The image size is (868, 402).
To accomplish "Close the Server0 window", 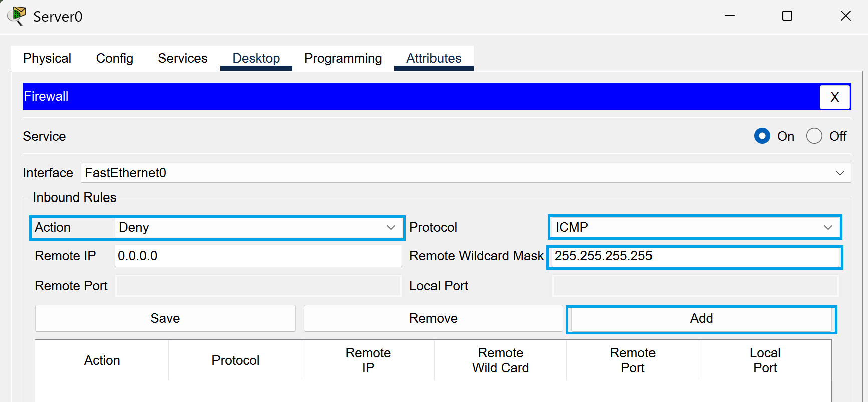I will pyautogui.click(x=846, y=16).
